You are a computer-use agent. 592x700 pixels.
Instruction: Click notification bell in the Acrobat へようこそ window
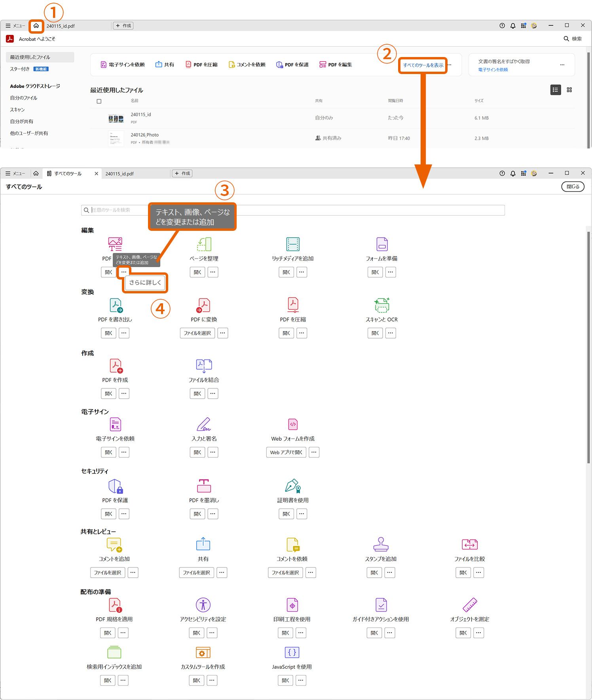[x=513, y=26]
